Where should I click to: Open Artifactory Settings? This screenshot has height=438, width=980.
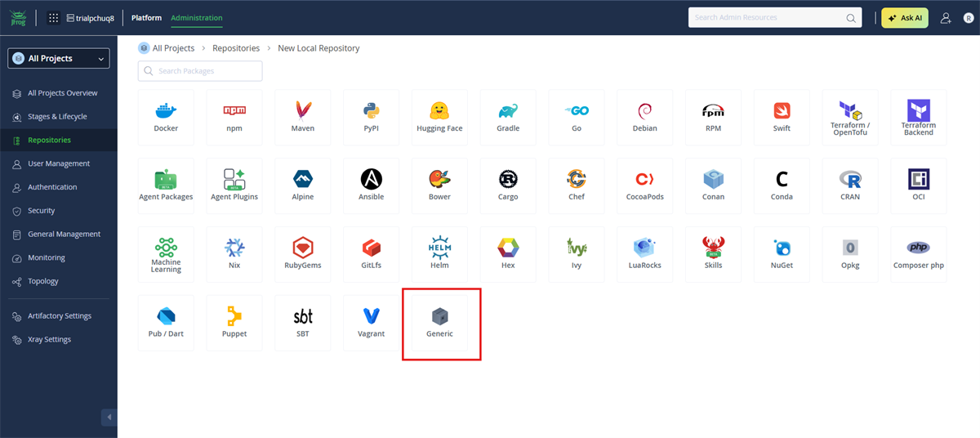59,316
